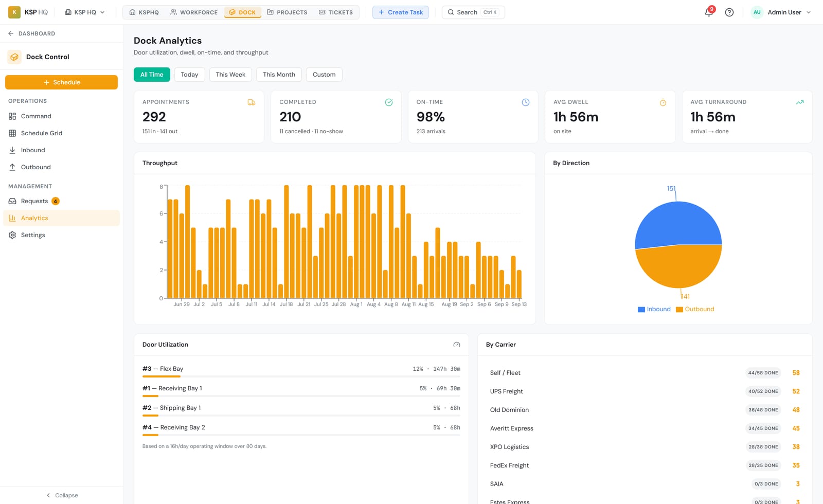The height and width of the screenshot is (504, 823).
Task: Click the clock icon on On-Time card
Action: [x=526, y=102]
